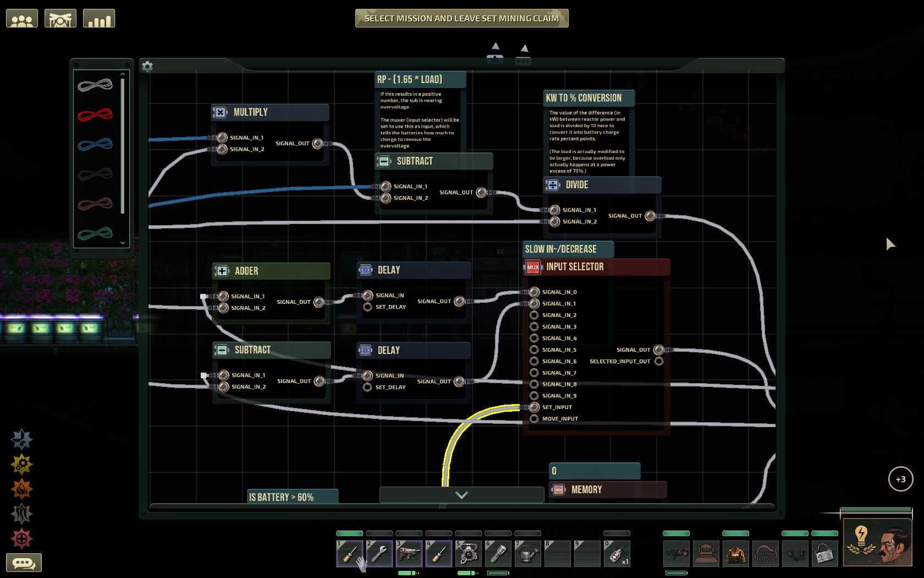Click the IS BATTERY > 60% label

click(293, 497)
